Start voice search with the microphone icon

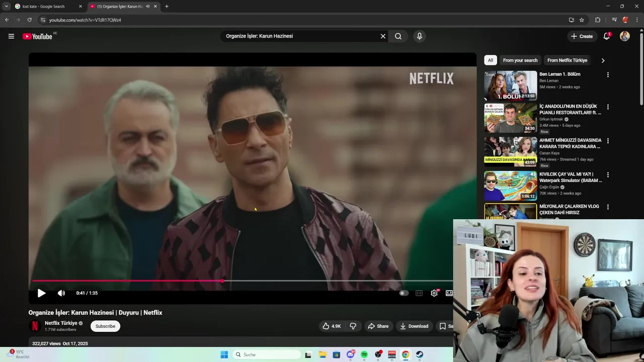coord(419,36)
